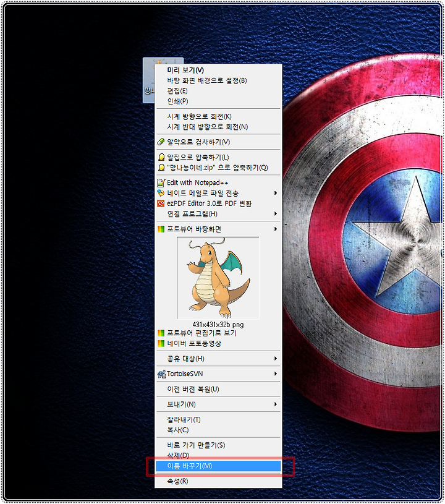The width and height of the screenshot is (445, 504).
Task: Open the 연결 프로그램(H) entry
Action: pos(219,214)
